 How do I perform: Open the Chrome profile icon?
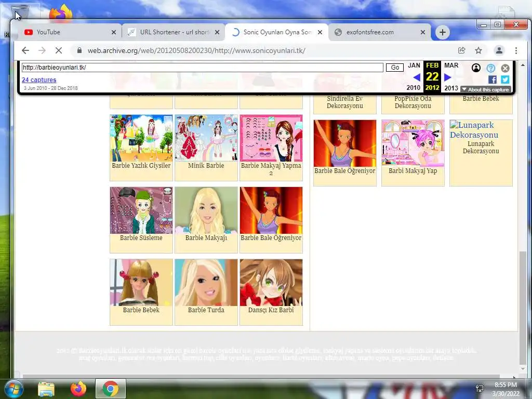click(499, 50)
